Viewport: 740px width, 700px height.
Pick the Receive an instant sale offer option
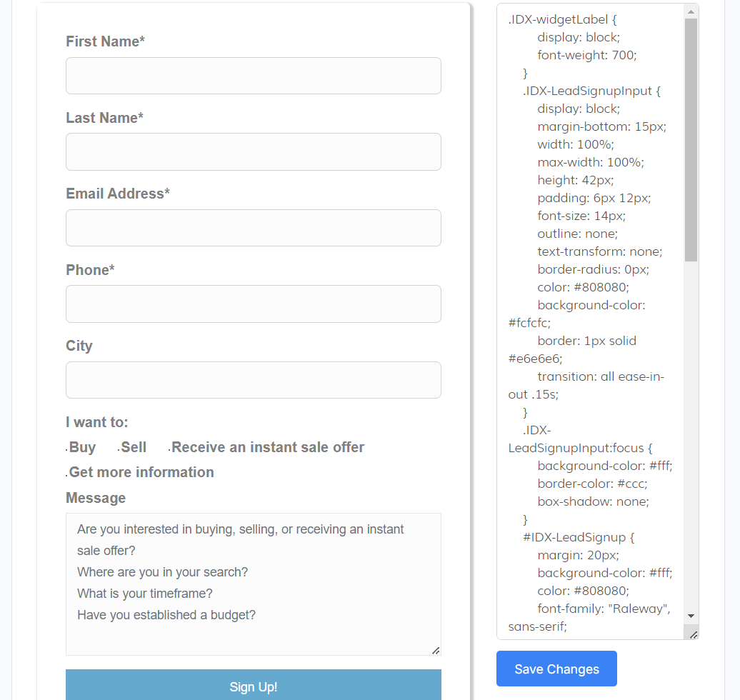[x=169, y=450]
